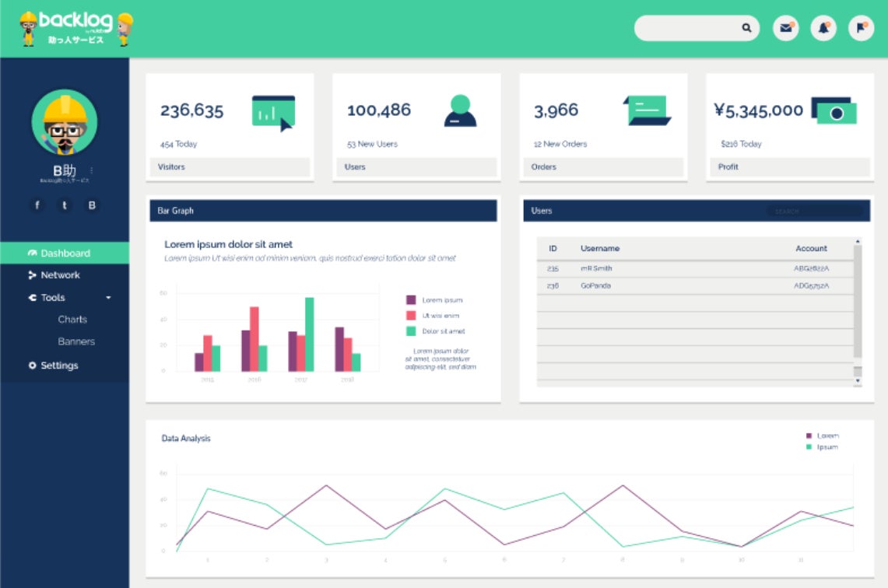Click the Users card footer label

355,167
